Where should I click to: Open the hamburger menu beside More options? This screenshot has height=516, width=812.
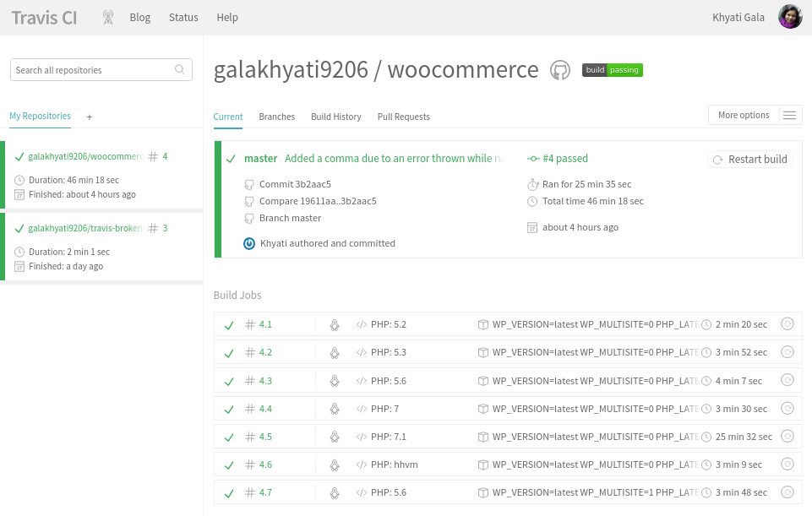(789, 114)
